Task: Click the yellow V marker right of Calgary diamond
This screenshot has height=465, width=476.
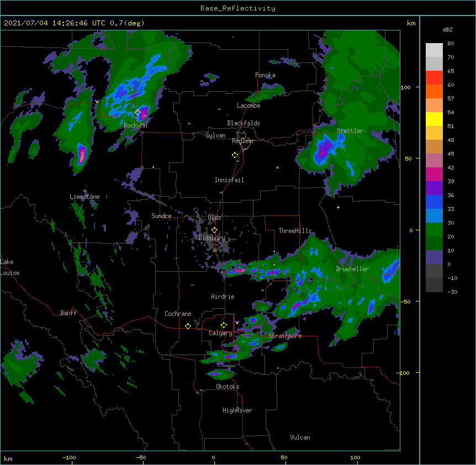Action: click(237, 323)
